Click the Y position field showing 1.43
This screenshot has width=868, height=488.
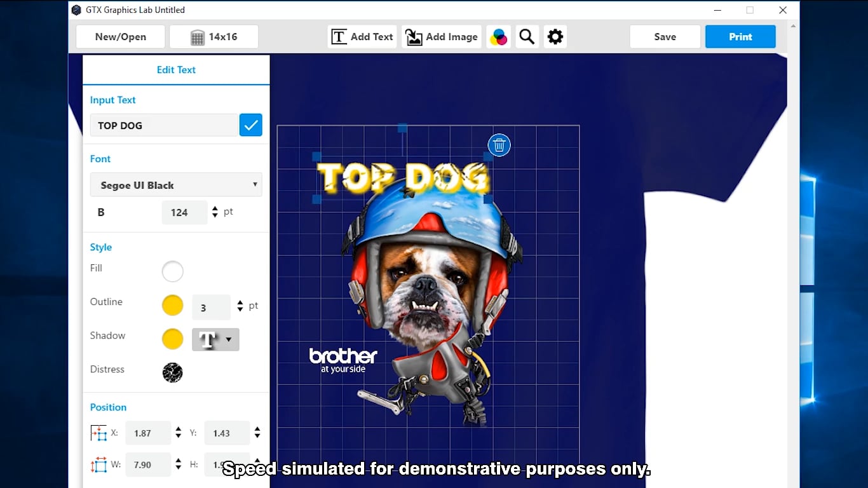click(x=227, y=433)
